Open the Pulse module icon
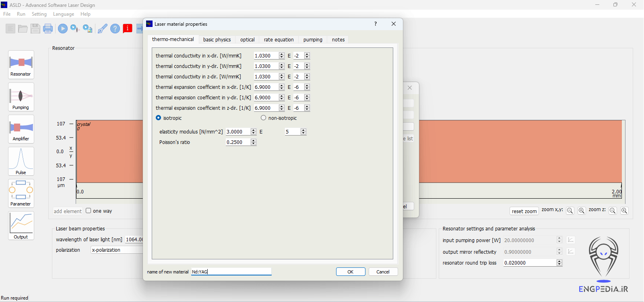The width and height of the screenshot is (644, 302). pyautogui.click(x=21, y=161)
